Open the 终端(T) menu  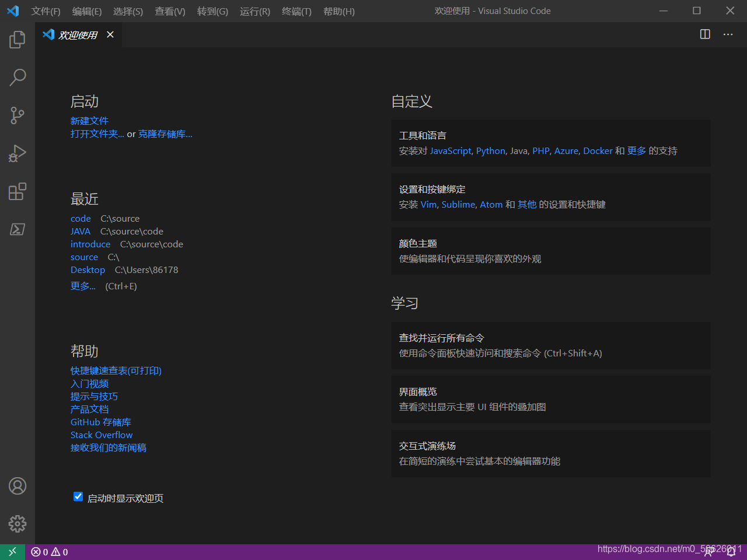(296, 11)
